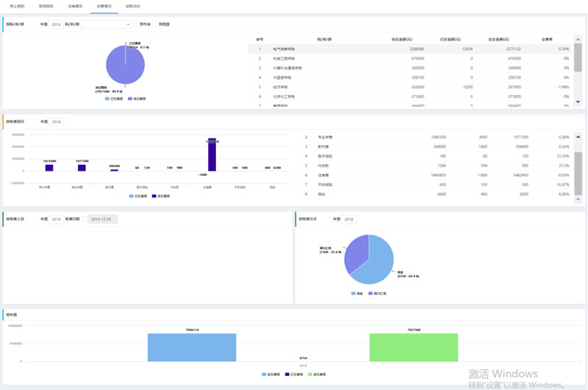The width and height of the screenshot is (588, 390).
Task: Click the year field in 按院/系/部 panel
Action: pyautogui.click(x=56, y=24)
